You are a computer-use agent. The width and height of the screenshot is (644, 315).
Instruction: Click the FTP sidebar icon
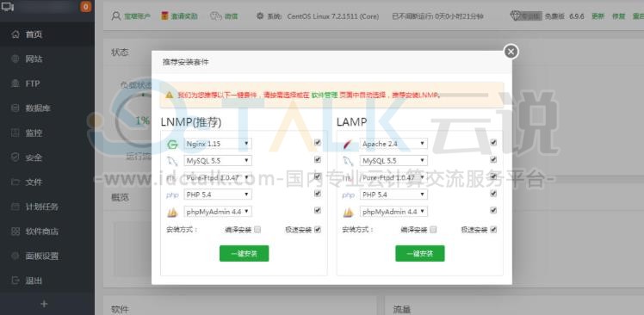pos(15,83)
